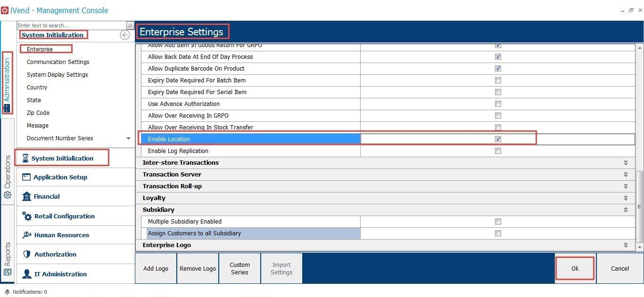Uncheck the Enable Location checkbox

498,139
